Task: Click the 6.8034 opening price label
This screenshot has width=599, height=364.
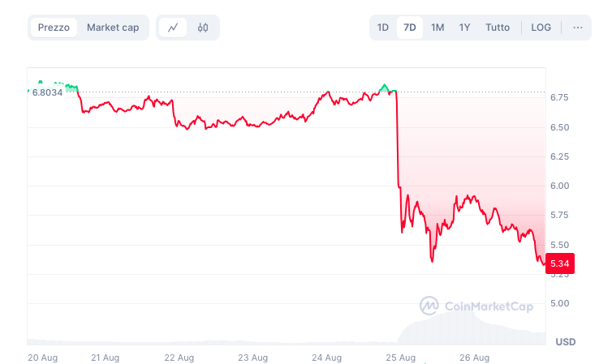Action: click(x=46, y=92)
